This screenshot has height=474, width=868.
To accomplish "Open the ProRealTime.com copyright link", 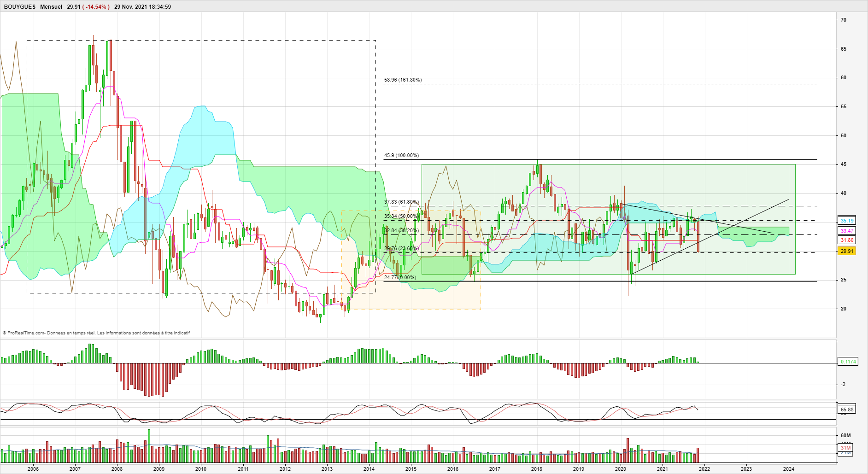I will click(x=23, y=333).
